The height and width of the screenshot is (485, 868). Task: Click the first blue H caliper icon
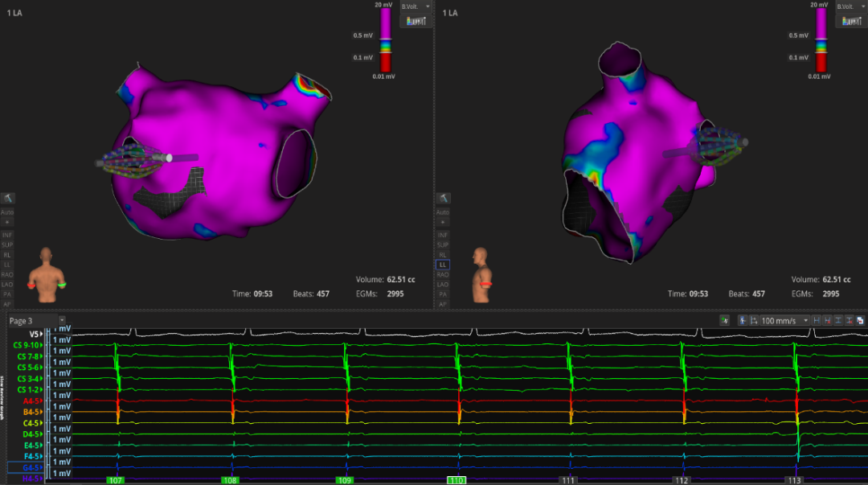point(817,320)
